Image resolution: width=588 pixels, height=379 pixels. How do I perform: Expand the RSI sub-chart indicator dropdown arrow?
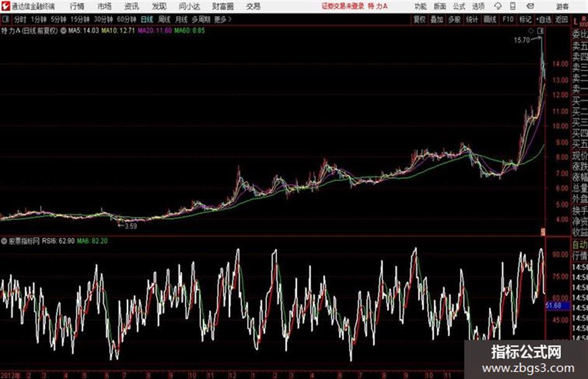[4, 241]
